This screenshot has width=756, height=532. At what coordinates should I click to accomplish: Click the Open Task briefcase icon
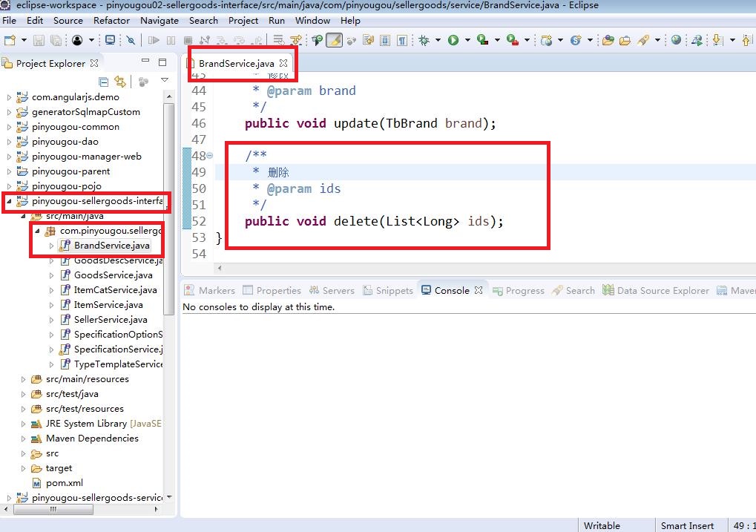click(x=625, y=41)
